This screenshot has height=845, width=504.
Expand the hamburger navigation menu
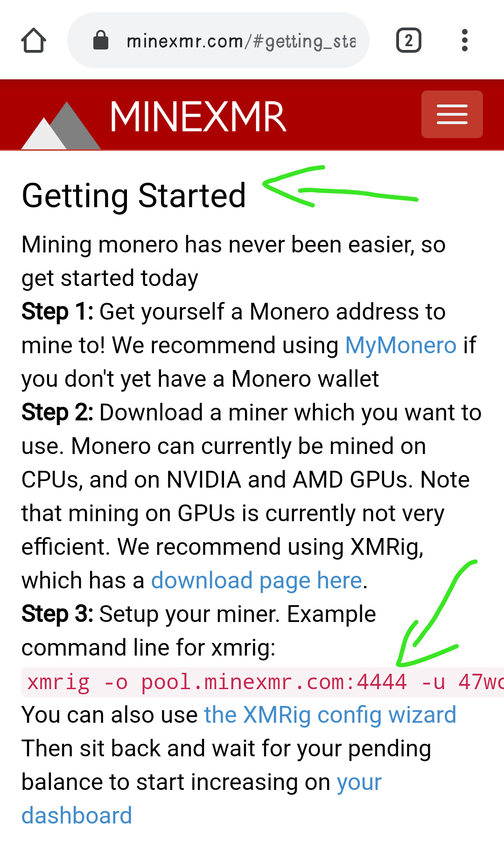452,114
